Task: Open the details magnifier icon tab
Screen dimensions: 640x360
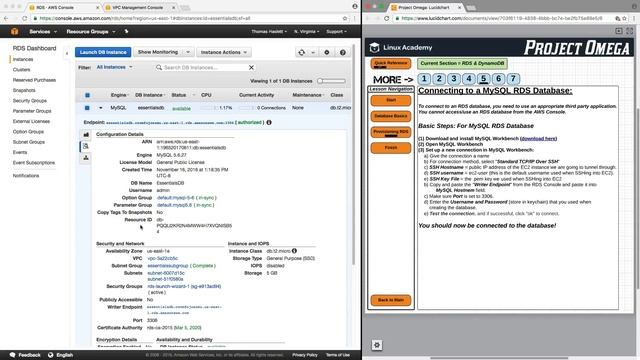Action: [86, 146]
